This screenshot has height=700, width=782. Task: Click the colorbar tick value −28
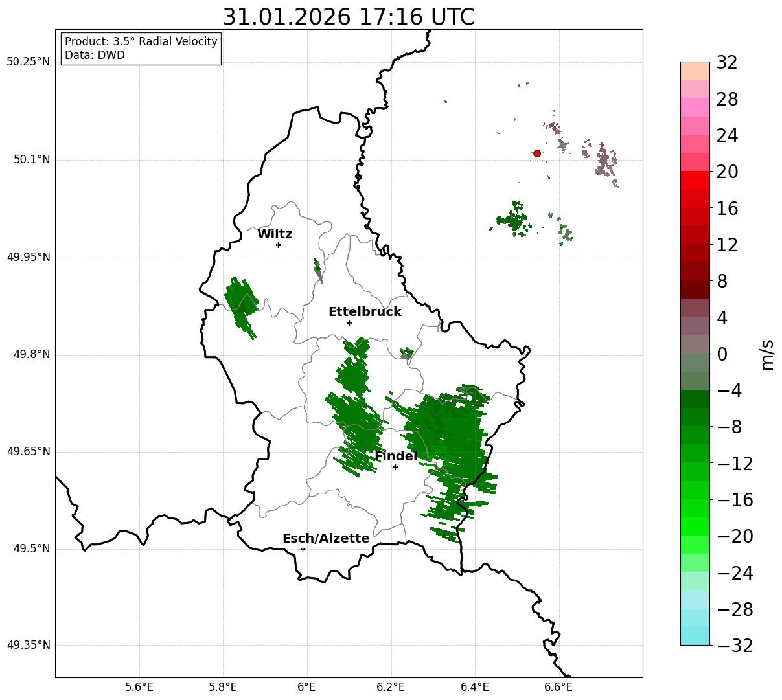coord(735,609)
